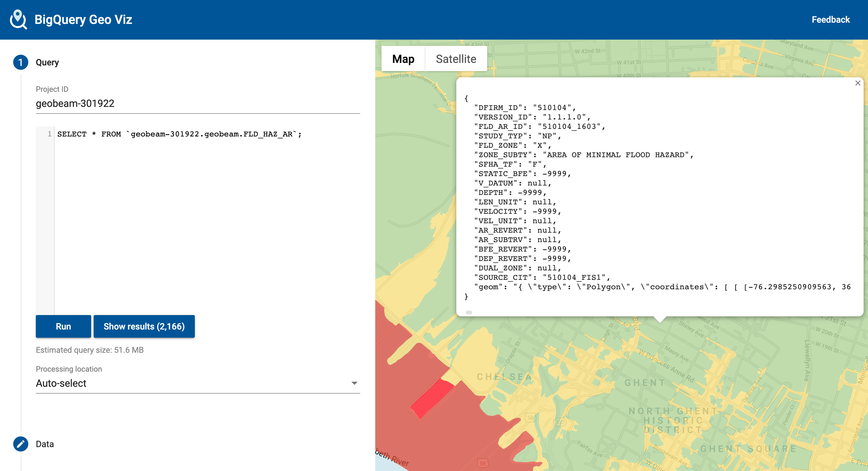The image size is (868, 471).
Task: Click the ZONE_SUBTY line in popup
Action: click(584, 155)
